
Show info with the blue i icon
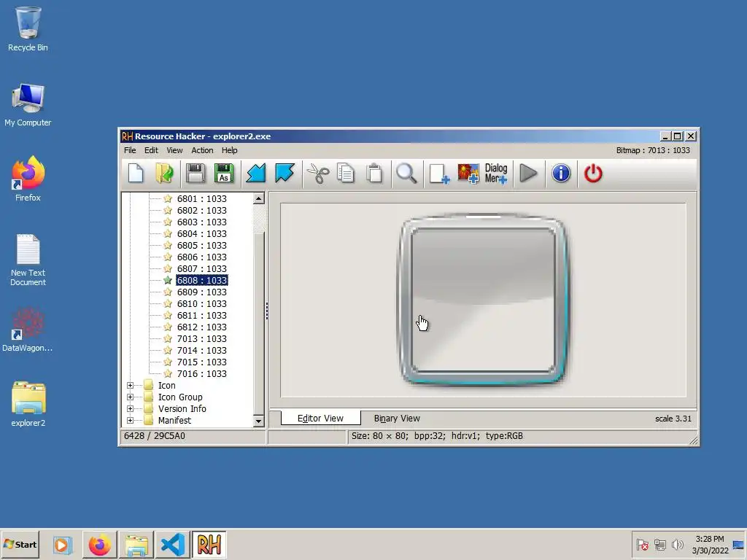(561, 174)
